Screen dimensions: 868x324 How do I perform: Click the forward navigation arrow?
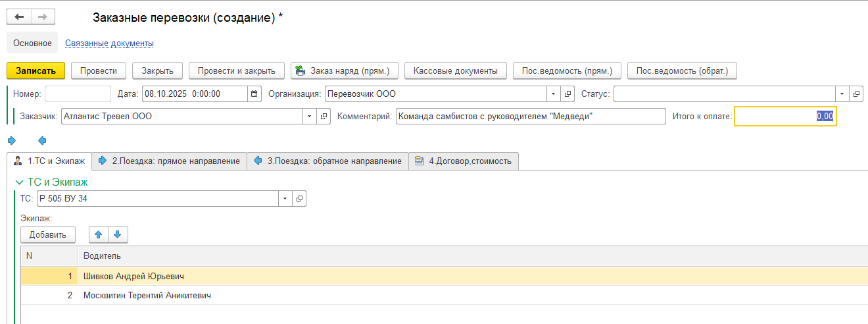point(43,17)
